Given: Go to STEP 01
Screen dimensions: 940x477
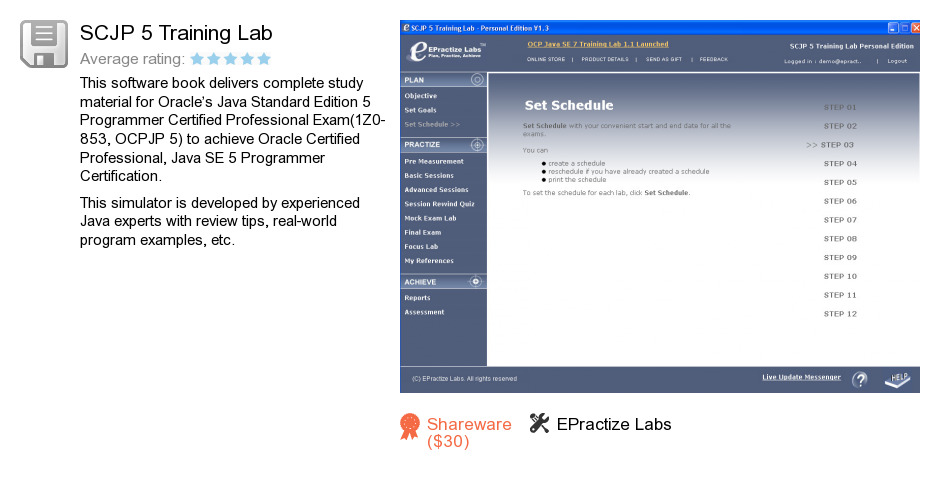Looking at the screenshot, I should (840, 107).
